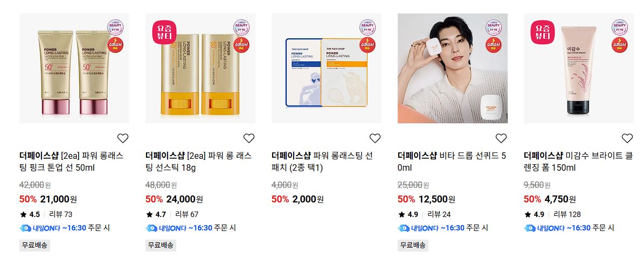Click 요즘뷰티 badge on sun stick image
Image resolution: width=644 pixels, height=259 pixels.
164,32
